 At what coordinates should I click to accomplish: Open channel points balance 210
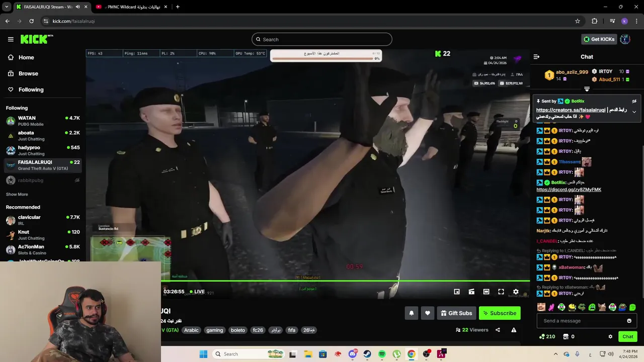click(x=547, y=336)
